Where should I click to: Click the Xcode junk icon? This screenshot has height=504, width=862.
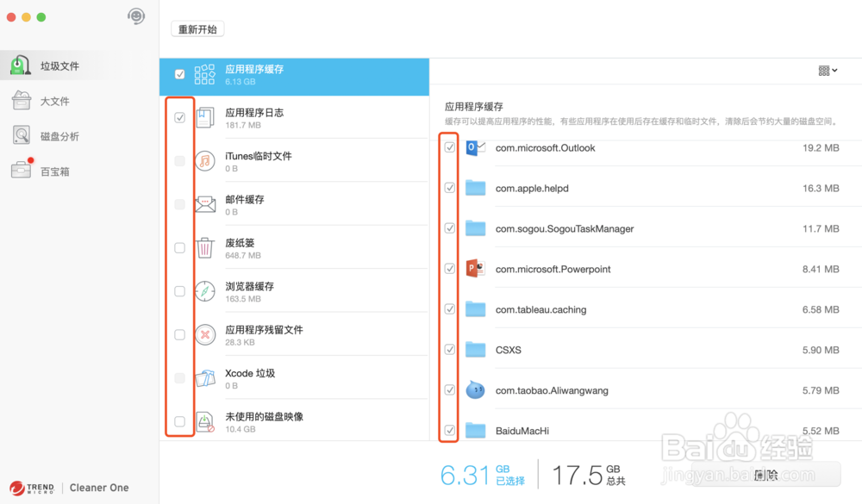point(204,378)
